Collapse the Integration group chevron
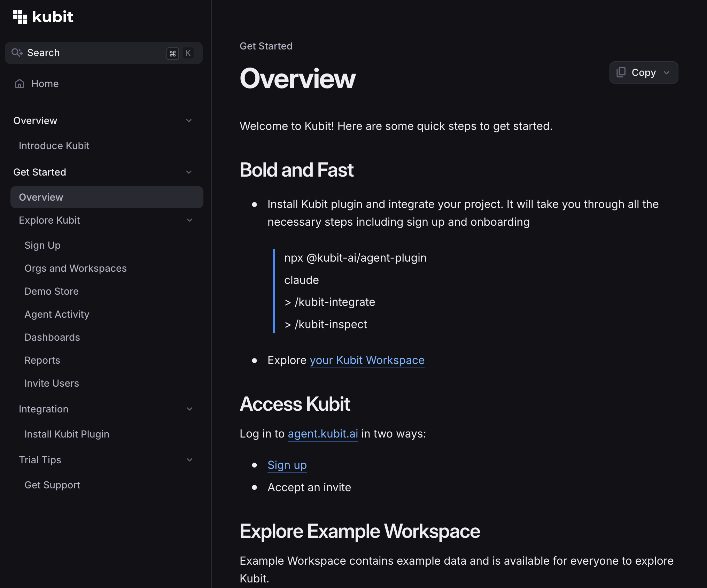Screen dimensions: 707x588 pos(189,409)
